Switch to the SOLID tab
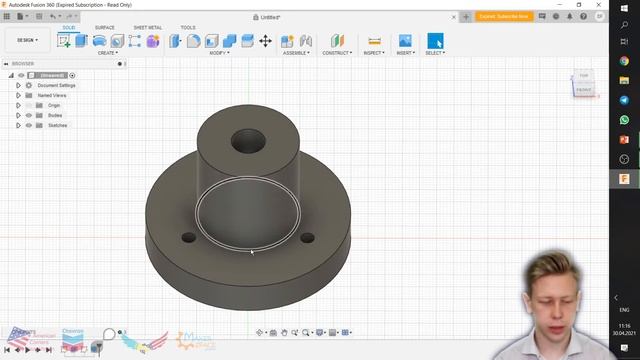Image resolution: width=640 pixels, height=360 pixels. pos(69,27)
